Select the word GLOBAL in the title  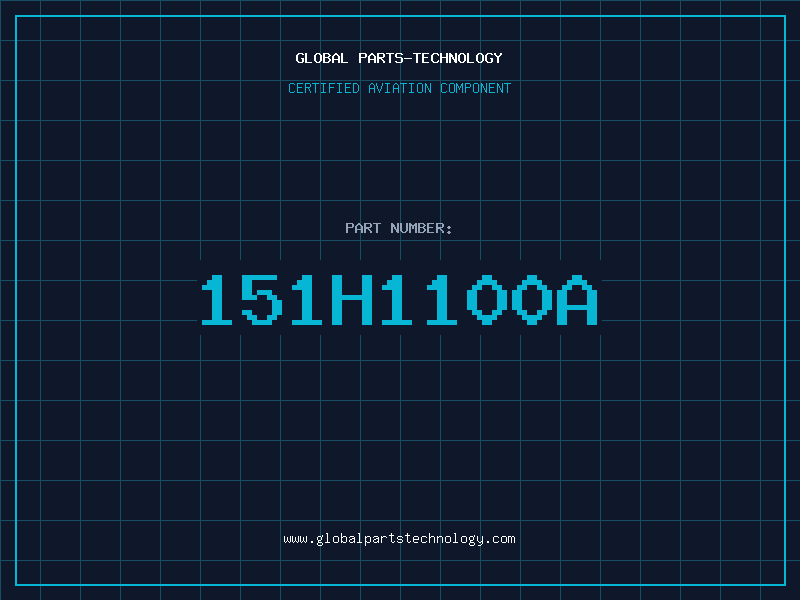click(x=321, y=58)
